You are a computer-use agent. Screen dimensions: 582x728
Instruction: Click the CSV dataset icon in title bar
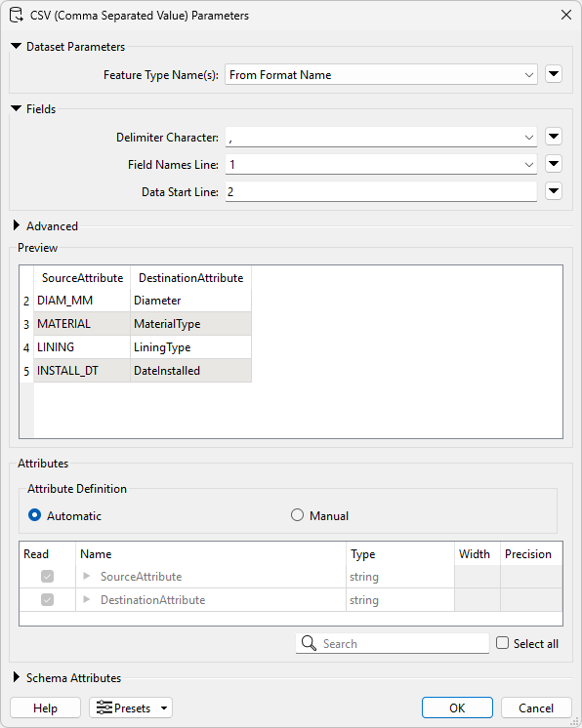click(17, 15)
